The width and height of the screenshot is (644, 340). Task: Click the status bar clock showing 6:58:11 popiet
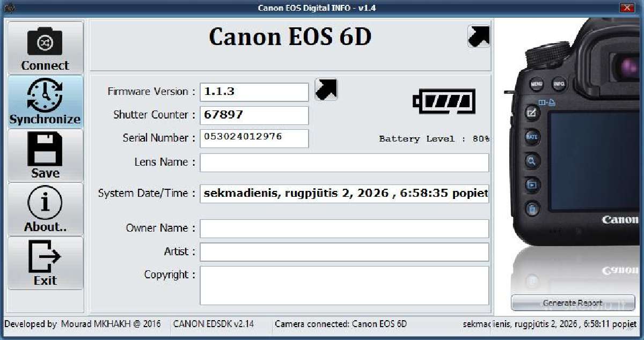point(550,324)
